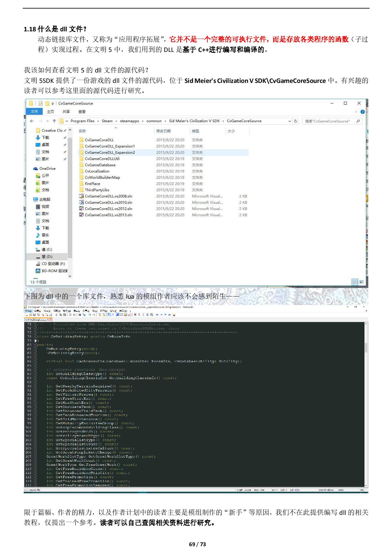Sort files by the 大小 column header
This screenshot has width=392, height=555.
click(231, 131)
